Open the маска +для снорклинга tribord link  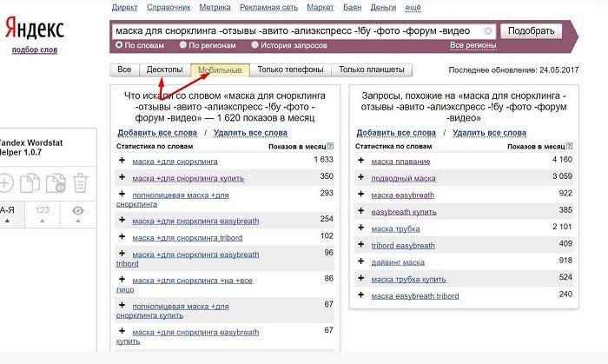pyautogui.click(x=188, y=238)
